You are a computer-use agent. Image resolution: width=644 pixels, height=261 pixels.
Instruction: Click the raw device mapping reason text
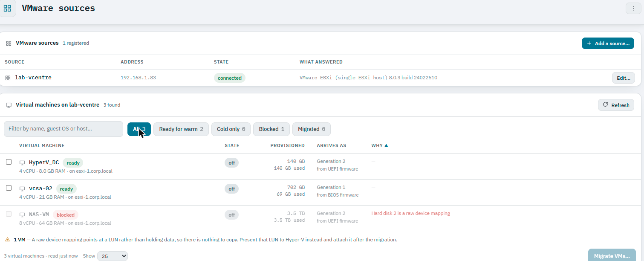point(410,213)
